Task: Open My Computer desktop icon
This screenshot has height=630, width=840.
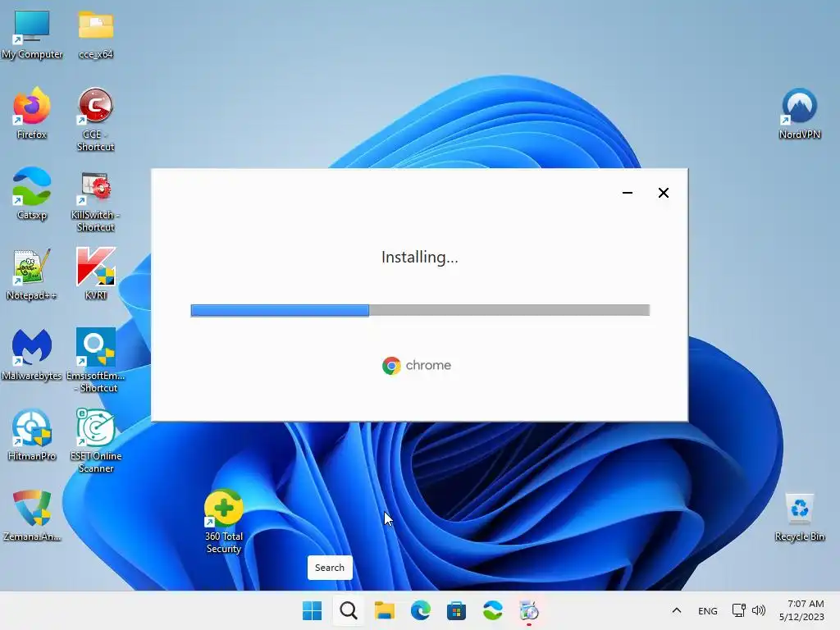Action: click(x=32, y=34)
